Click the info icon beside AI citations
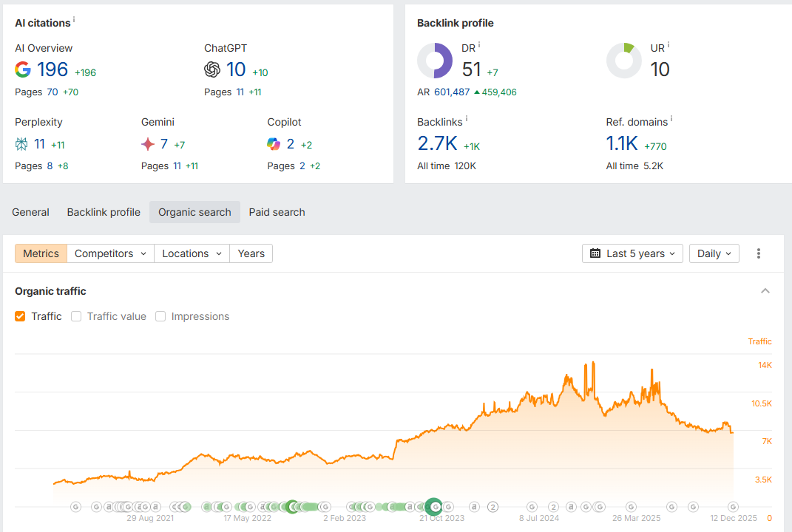Image resolution: width=792 pixels, height=532 pixels. click(x=74, y=21)
